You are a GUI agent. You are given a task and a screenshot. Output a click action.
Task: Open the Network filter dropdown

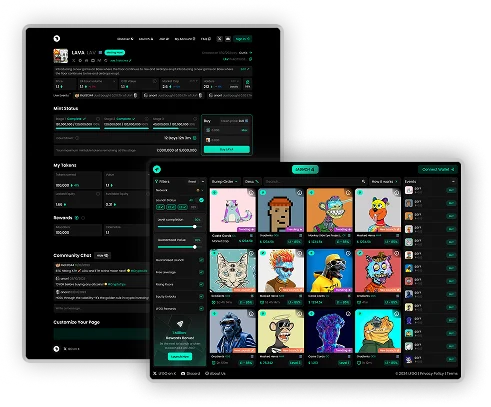(x=200, y=190)
